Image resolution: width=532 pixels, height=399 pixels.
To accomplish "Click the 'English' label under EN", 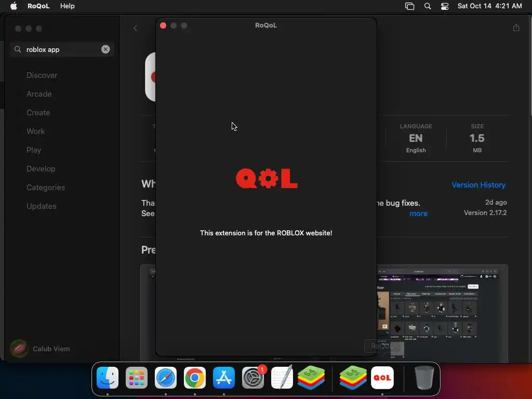I will coord(416,150).
